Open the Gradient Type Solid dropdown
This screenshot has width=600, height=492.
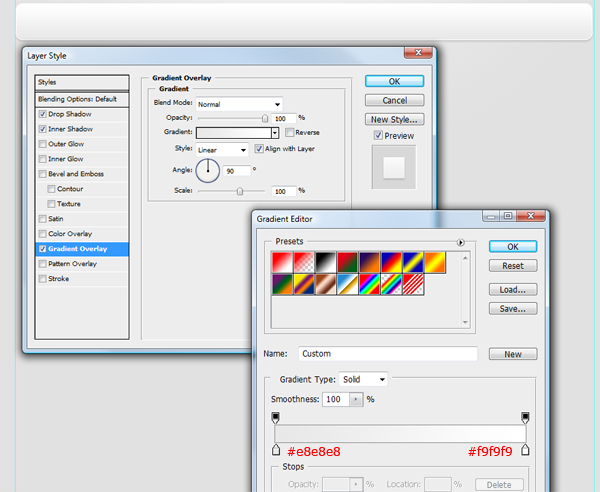(363, 379)
